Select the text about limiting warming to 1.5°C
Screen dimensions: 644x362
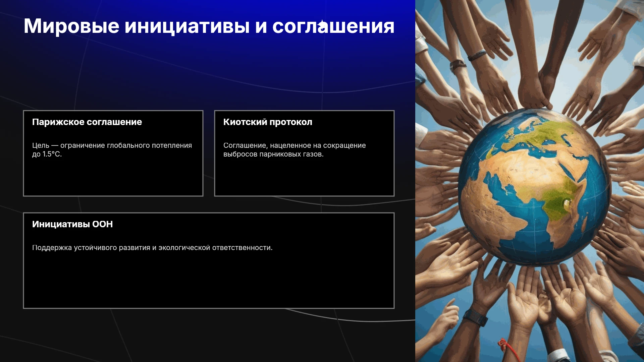click(x=112, y=150)
